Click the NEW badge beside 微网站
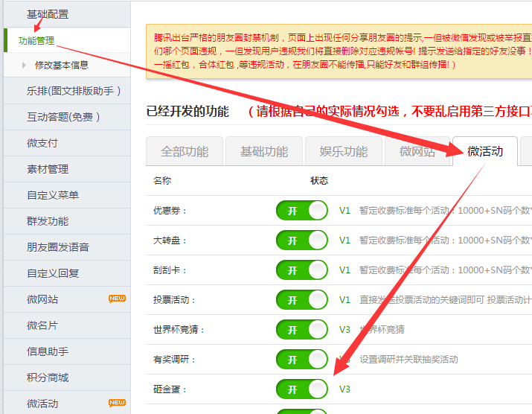532x414 pixels. pos(117,299)
